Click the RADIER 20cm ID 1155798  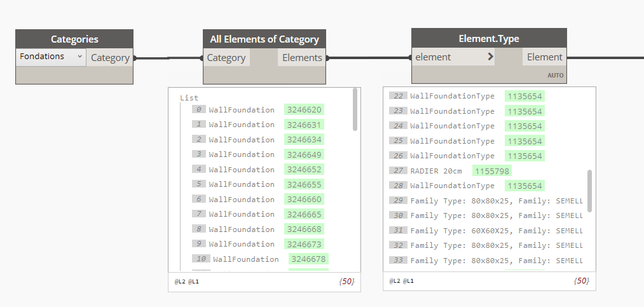coord(491,171)
